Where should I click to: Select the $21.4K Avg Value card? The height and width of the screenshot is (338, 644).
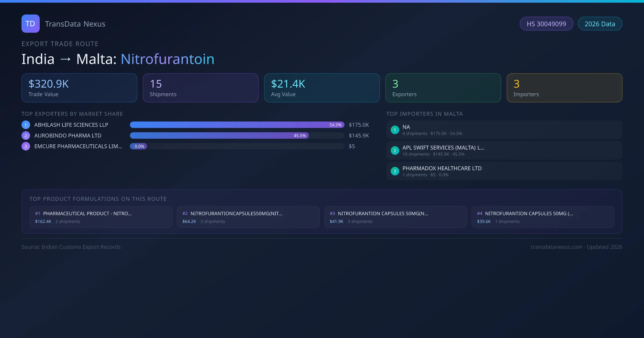point(322,88)
